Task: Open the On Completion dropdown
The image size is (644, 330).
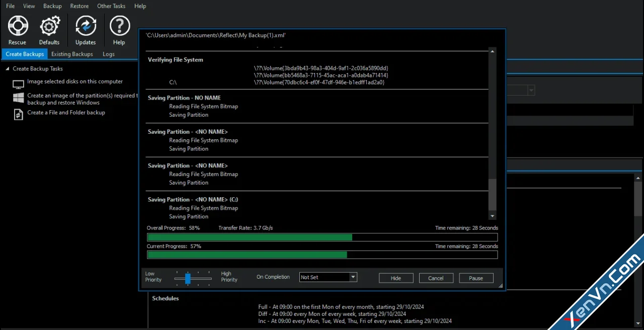Action: coord(328,277)
